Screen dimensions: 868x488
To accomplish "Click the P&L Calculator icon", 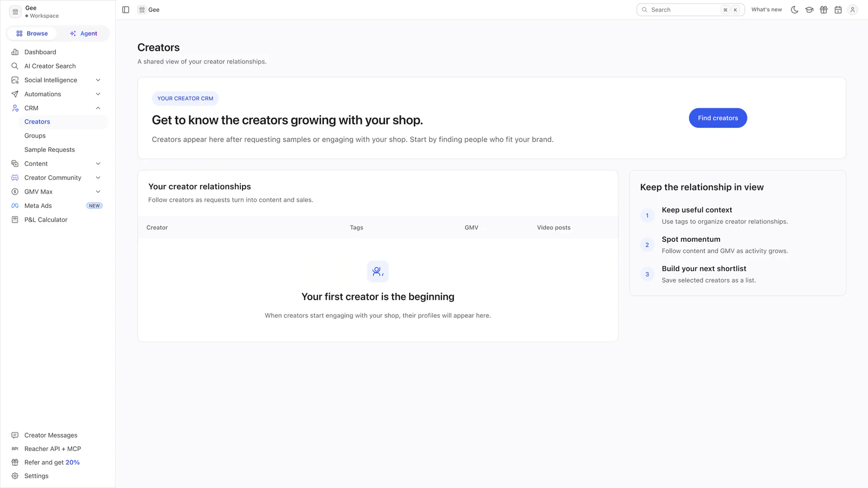I will (x=15, y=220).
